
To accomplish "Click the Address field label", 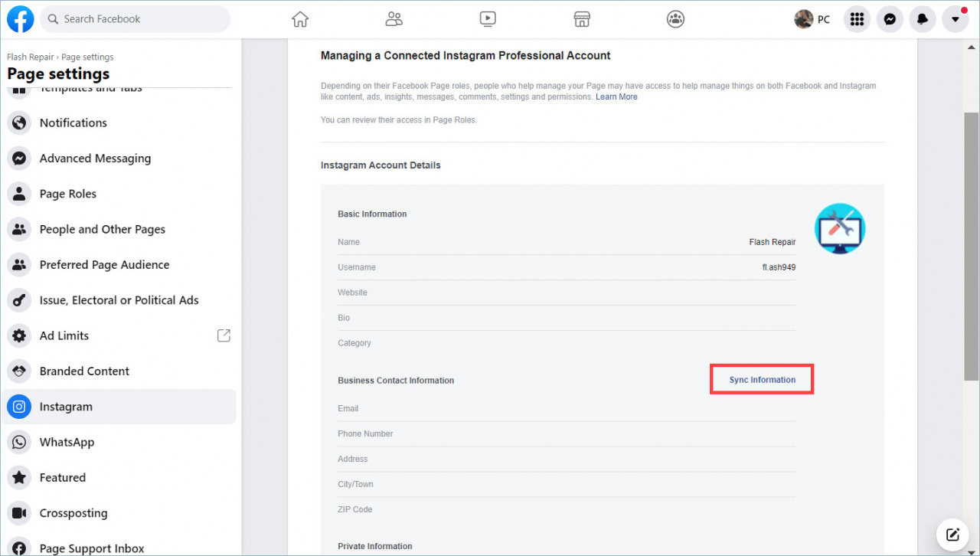I will tap(353, 459).
